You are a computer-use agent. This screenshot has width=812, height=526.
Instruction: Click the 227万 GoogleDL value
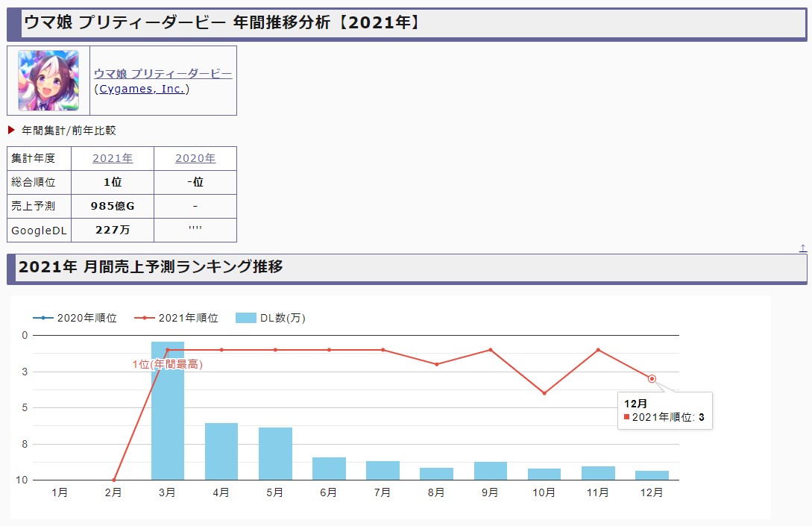[x=113, y=230]
